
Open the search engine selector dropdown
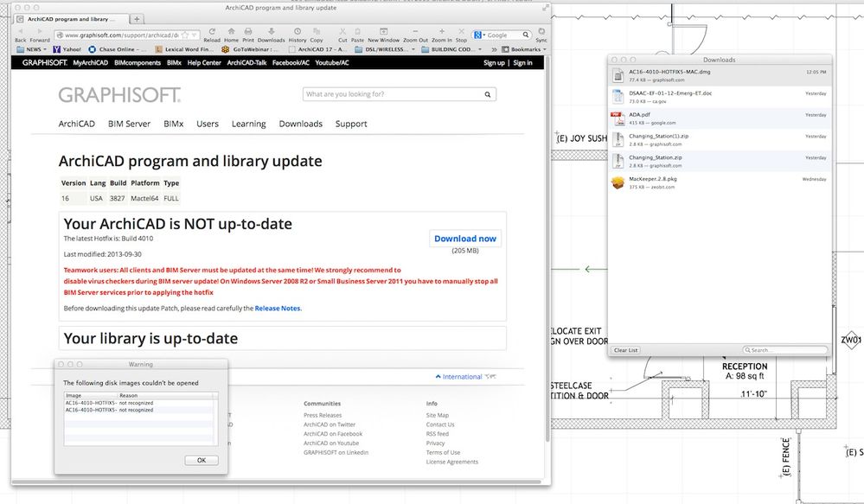point(479,35)
